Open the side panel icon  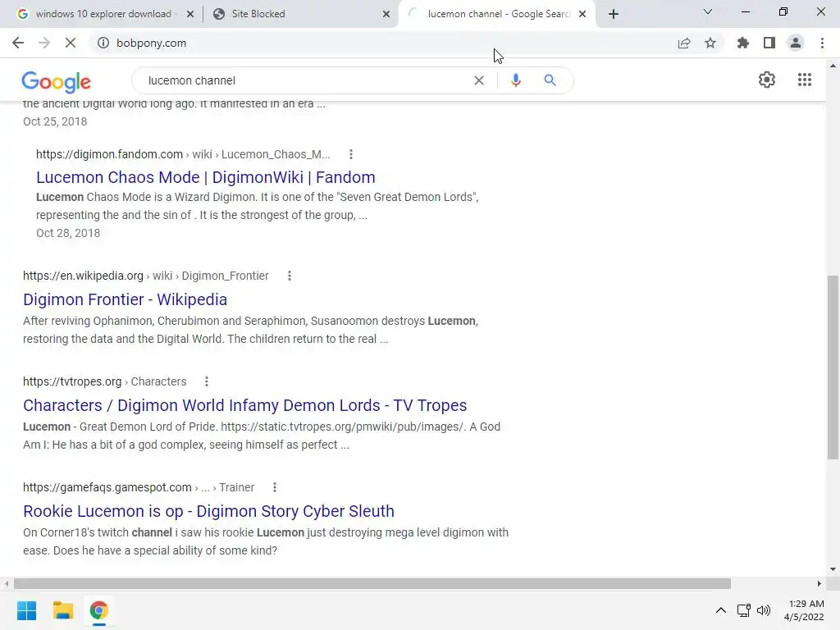(769, 43)
